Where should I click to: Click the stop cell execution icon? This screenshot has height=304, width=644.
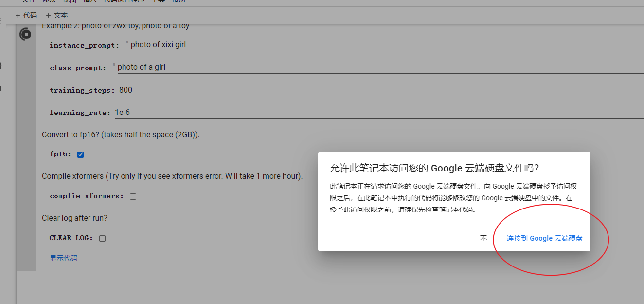click(x=26, y=34)
